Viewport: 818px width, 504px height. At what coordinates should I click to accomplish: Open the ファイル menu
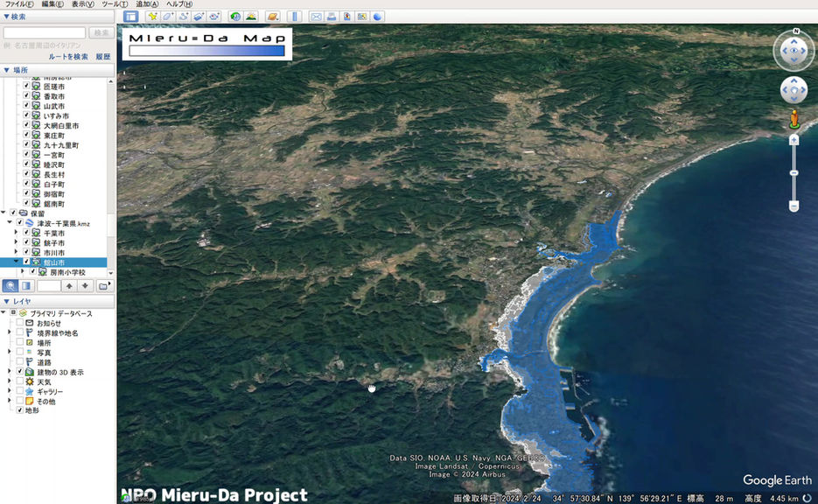(19, 4)
